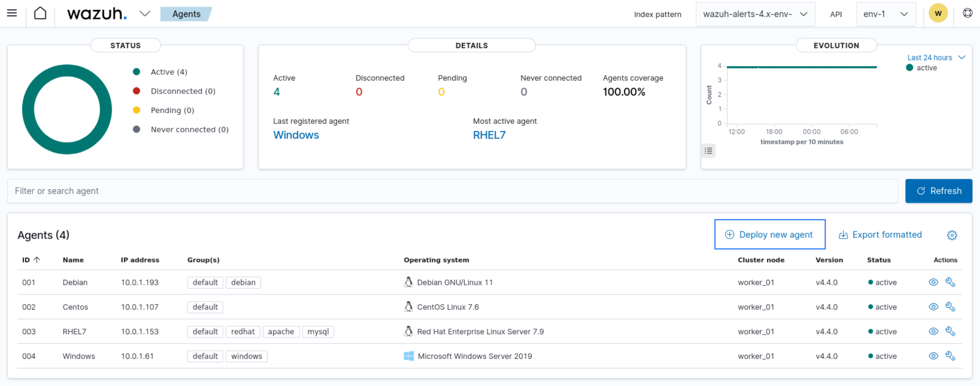Viewport: 980px width, 386px height.
Task: View Windows agent with eye icon
Action: click(933, 356)
